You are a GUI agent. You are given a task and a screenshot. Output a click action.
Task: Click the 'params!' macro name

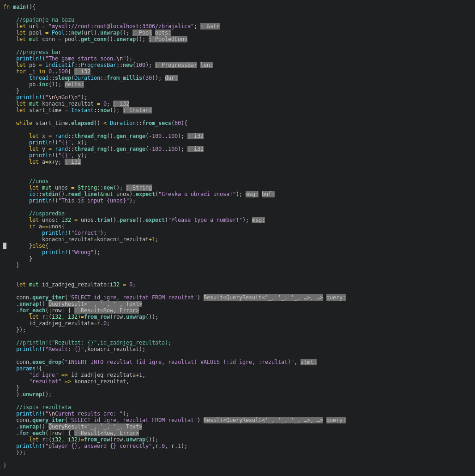[27, 369]
